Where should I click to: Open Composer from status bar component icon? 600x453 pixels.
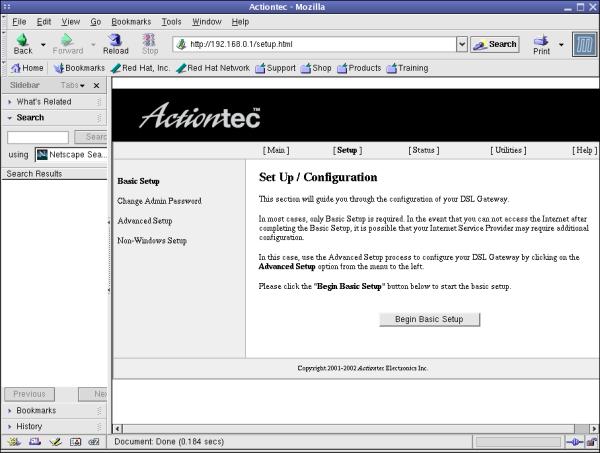(x=55, y=442)
